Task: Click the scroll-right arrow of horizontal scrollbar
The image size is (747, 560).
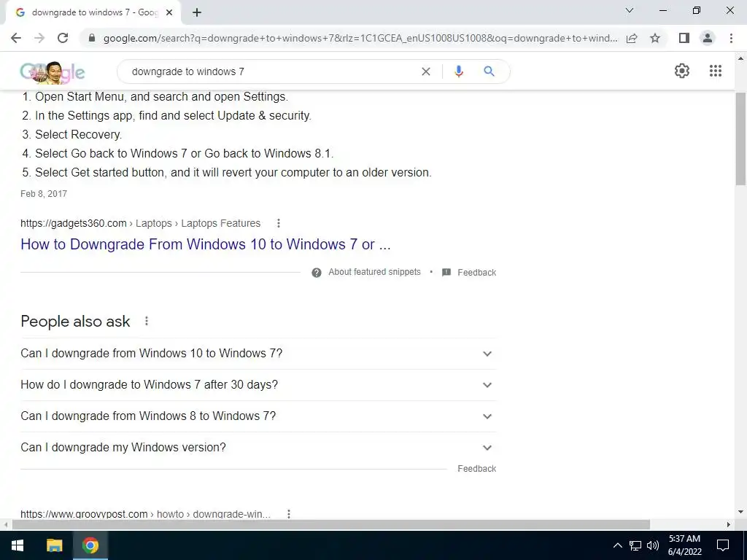Action: [x=729, y=524]
